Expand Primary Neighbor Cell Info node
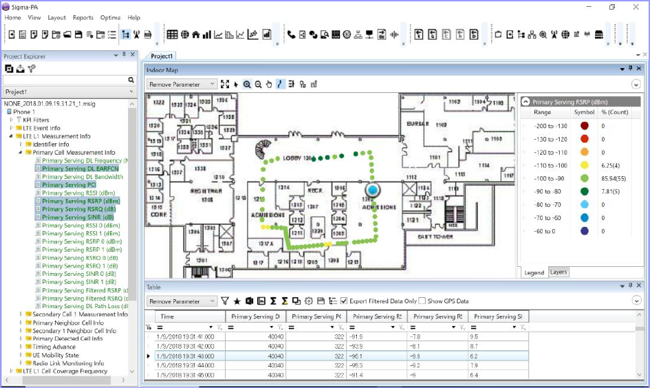This screenshot has height=388, width=650. tap(20, 323)
